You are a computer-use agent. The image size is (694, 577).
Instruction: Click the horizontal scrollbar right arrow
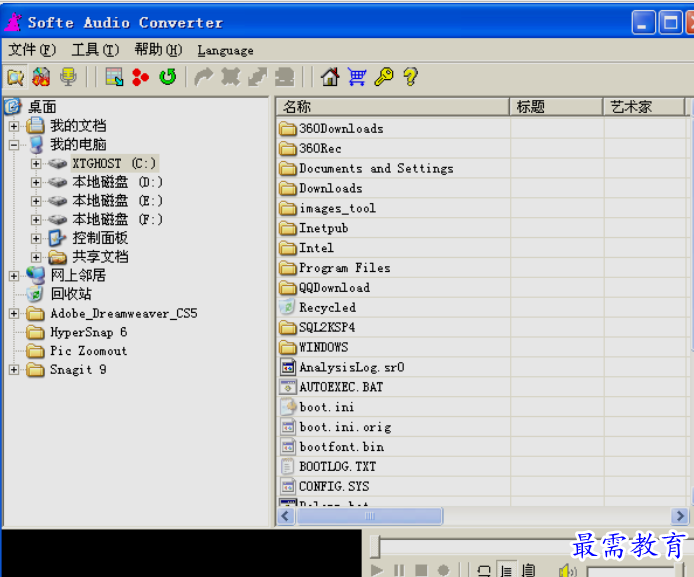coord(679,516)
